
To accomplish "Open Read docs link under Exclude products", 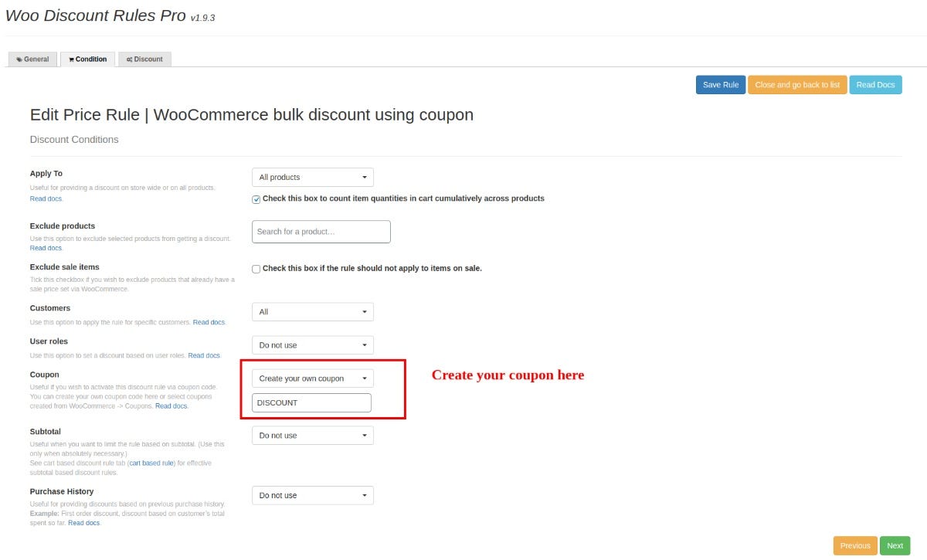I will 46,248.
